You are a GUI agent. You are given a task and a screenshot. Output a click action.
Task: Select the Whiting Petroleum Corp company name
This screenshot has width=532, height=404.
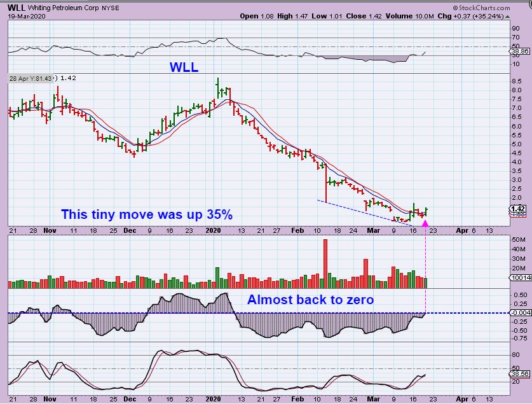click(x=64, y=8)
